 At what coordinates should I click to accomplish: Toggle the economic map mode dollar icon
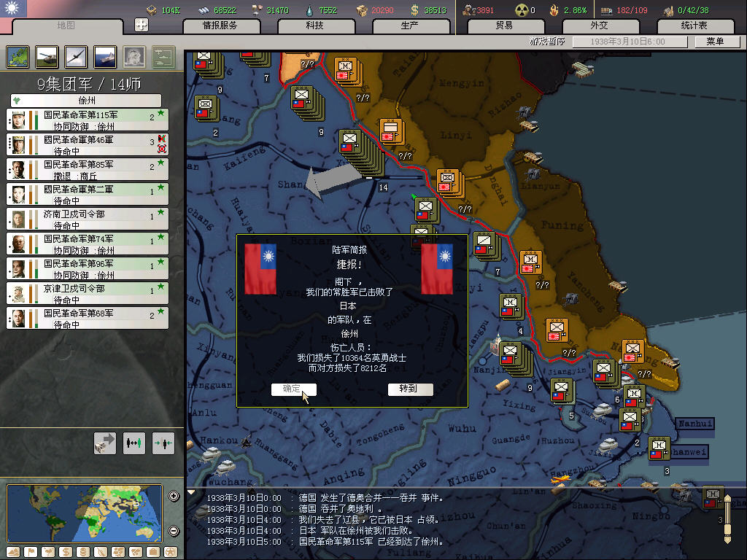pos(66,552)
